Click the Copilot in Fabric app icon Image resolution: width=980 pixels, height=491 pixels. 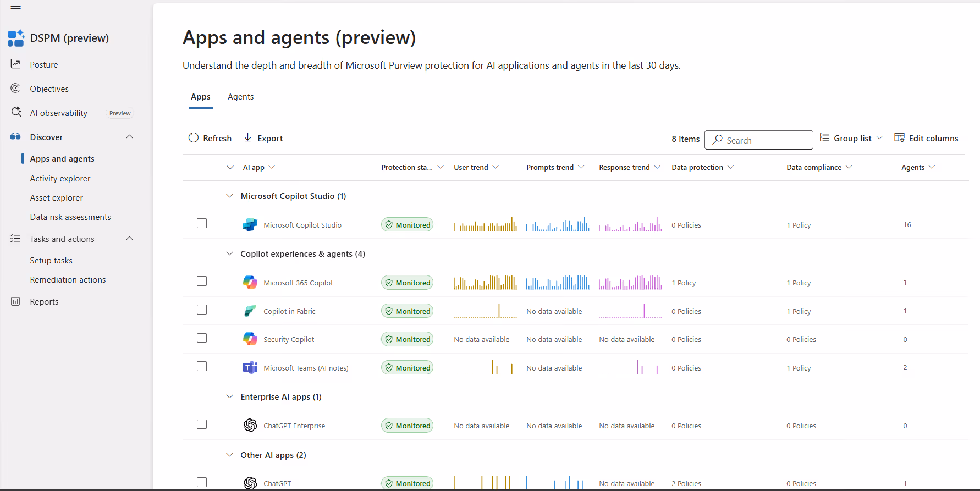click(250, 311)
